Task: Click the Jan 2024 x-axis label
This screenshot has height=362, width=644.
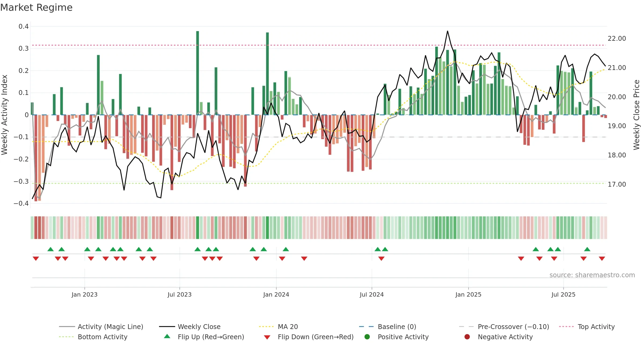Action: 276,294
